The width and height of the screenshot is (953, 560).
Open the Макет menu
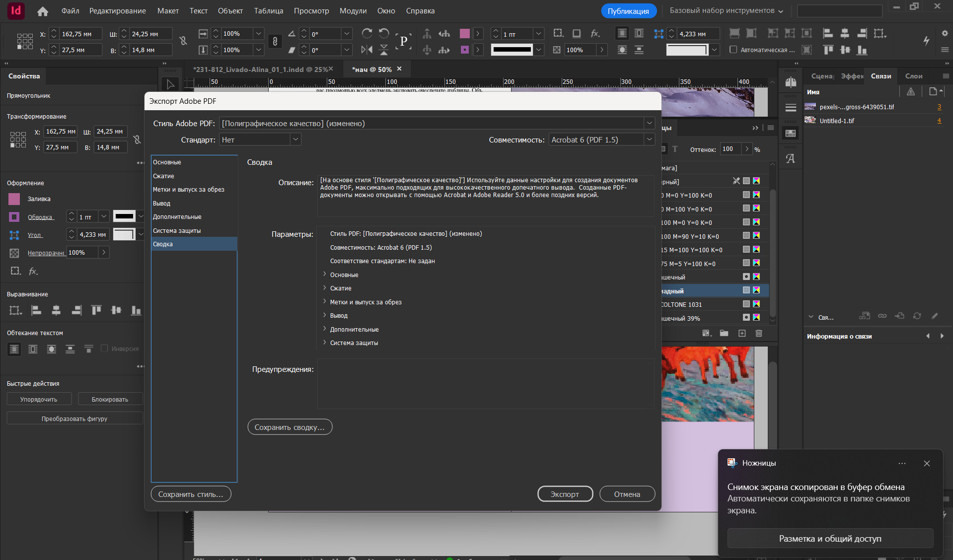click(x=168, y=10)
